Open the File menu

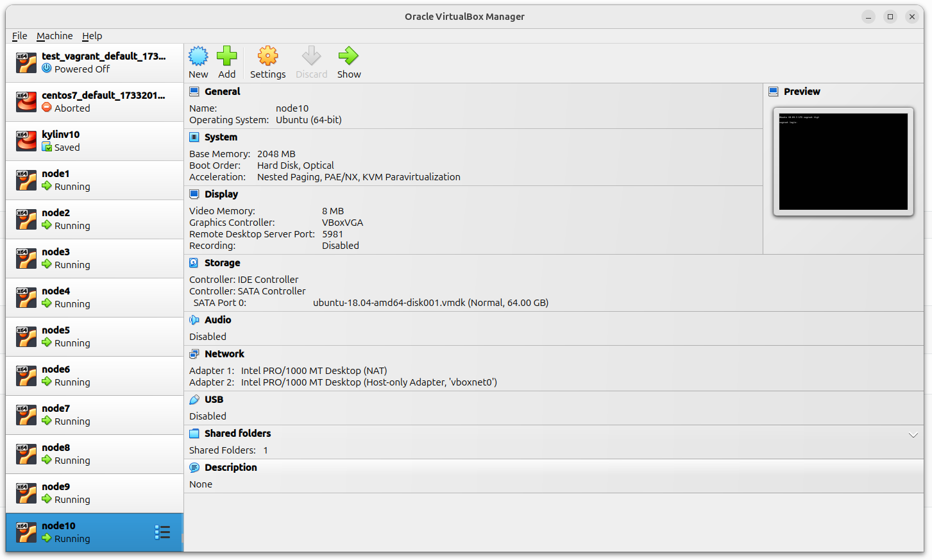pos(19,36)
